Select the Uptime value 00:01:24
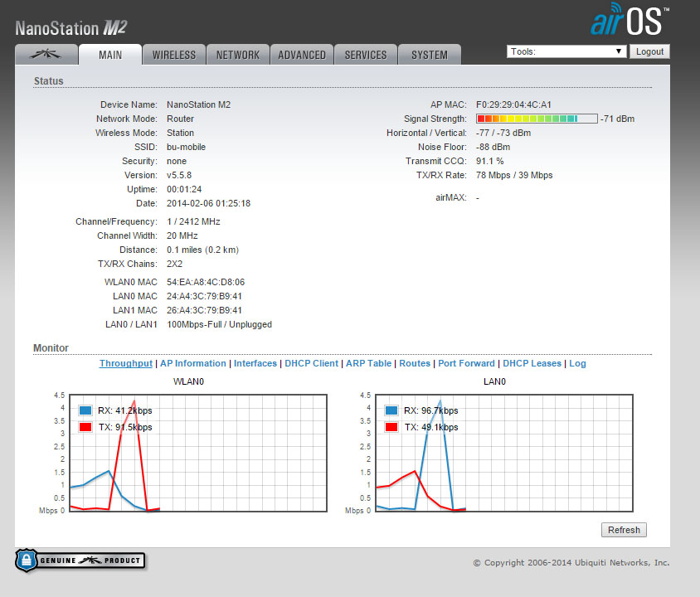 (x=184, y=189)
